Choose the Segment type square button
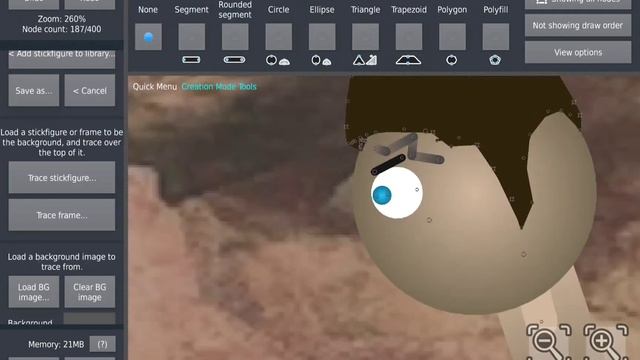The height and width of the screenshot is (360, 640). [x=191, y=37]
